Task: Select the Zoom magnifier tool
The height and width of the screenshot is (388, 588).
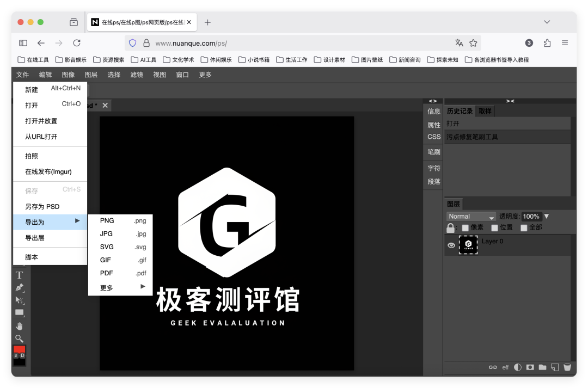Action: 20,338
